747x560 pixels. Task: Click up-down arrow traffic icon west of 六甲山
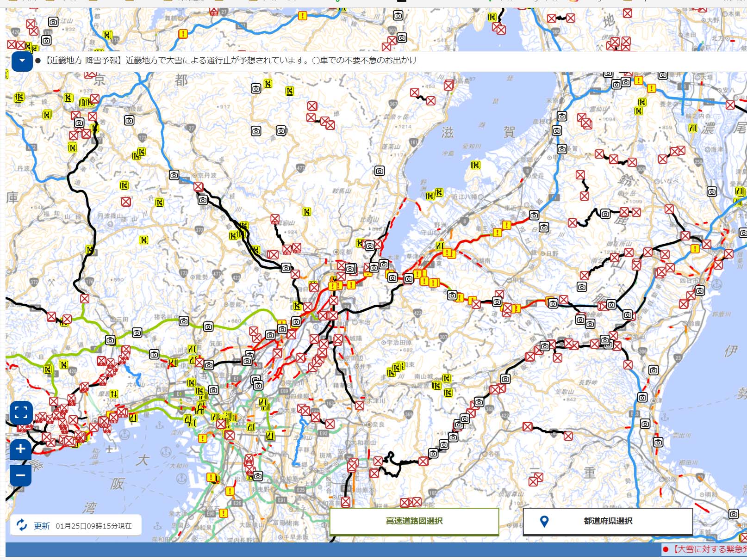pos(113,394)
